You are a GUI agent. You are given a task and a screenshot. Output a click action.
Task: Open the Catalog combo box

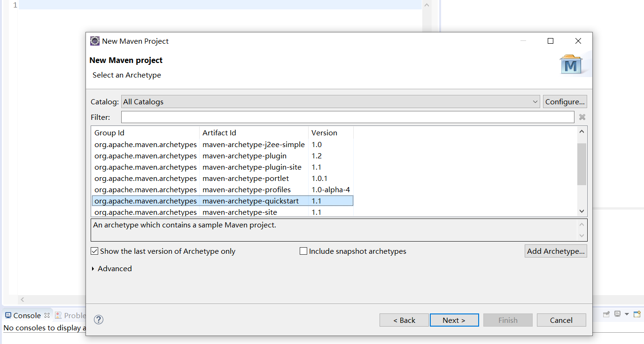click(x=331, y=102)
